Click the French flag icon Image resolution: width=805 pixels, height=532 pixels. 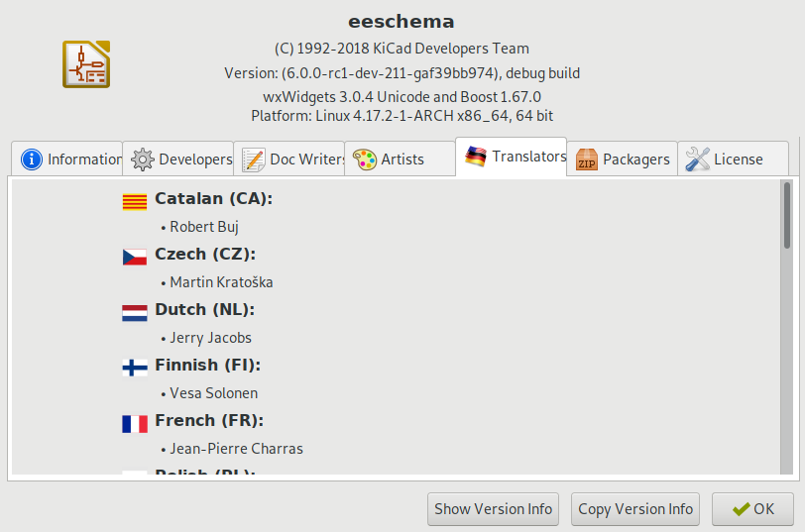pos(135,423)
